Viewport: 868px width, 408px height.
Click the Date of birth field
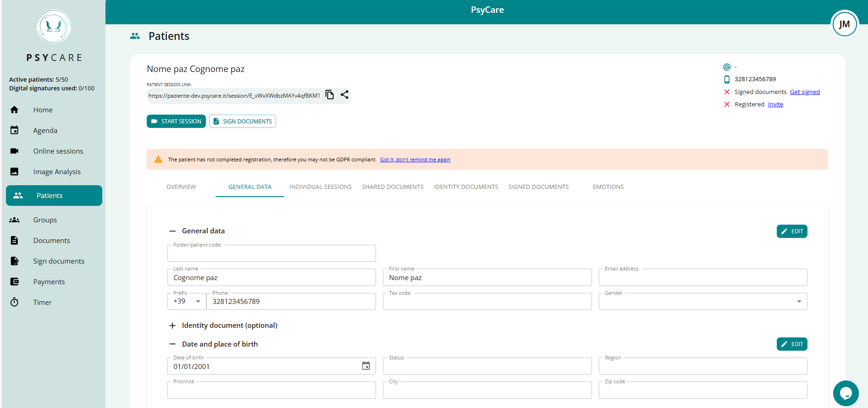point(271,366)
